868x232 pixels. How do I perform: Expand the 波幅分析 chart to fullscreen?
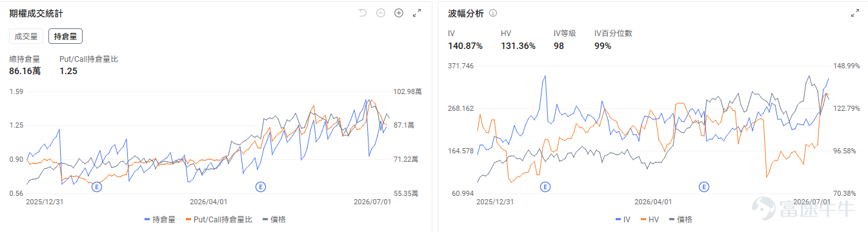tap(855, 13)
